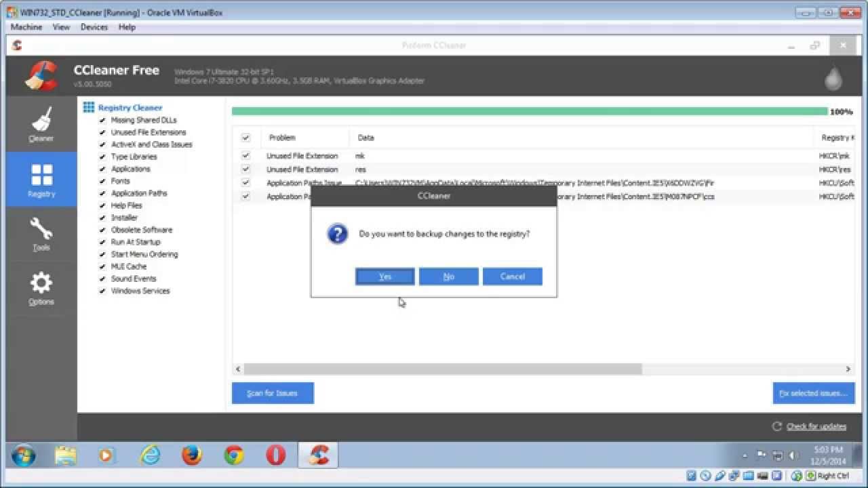This screenshot has height=488, width=868.
Task: Open the Cleaner section in sidebar
Action: [41, 124]
